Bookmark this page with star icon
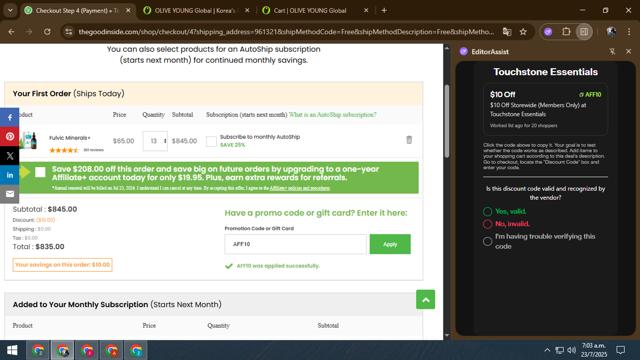Image resolution: width=640 pixels, height=360 pixels. click(523, 31)
